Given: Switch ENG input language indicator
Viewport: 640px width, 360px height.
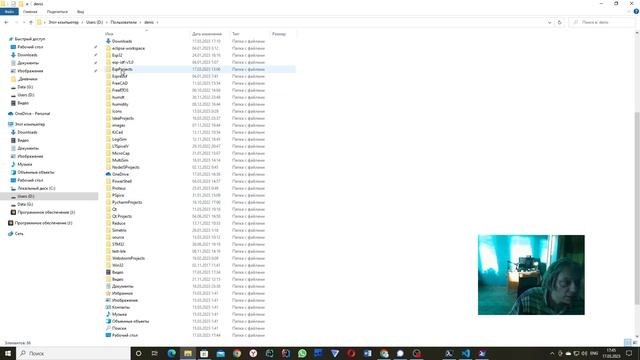Looking at the screenshot, I should (594, 353).
